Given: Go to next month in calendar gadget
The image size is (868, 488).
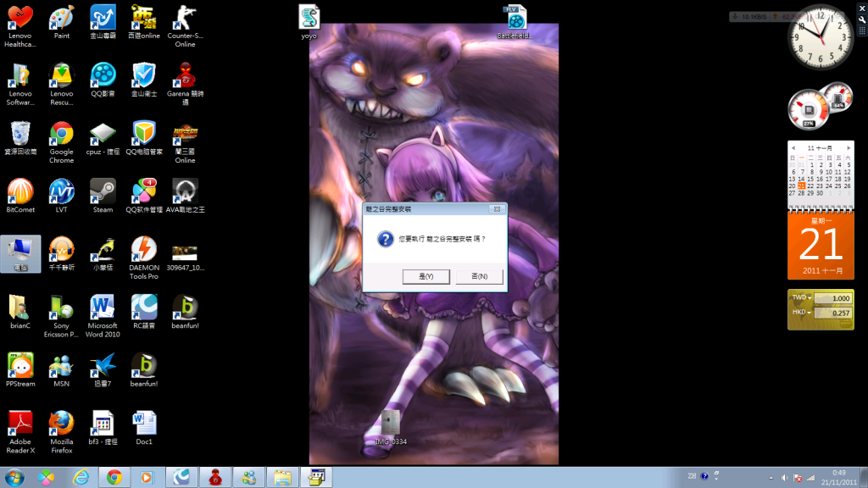Looking at the screenshot, I should pyautogui.click(x=848, y=148).
